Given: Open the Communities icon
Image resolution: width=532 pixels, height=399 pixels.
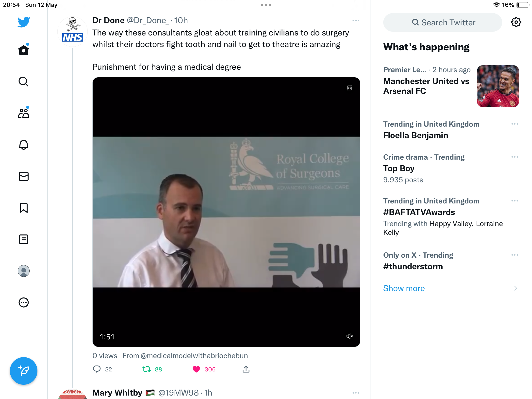Looking at the screenshot, I should pos(24,113).
